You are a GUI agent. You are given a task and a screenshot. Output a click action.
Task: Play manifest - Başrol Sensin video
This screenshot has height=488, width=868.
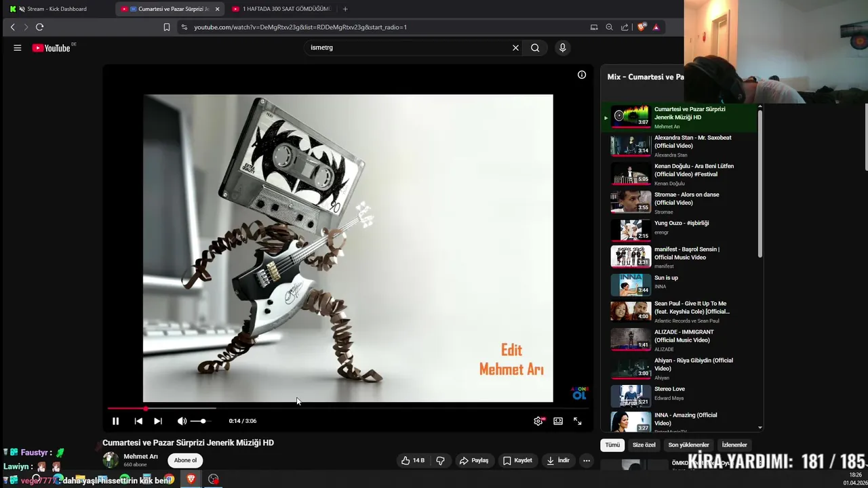pyautogui.click(x=680, y=257)
